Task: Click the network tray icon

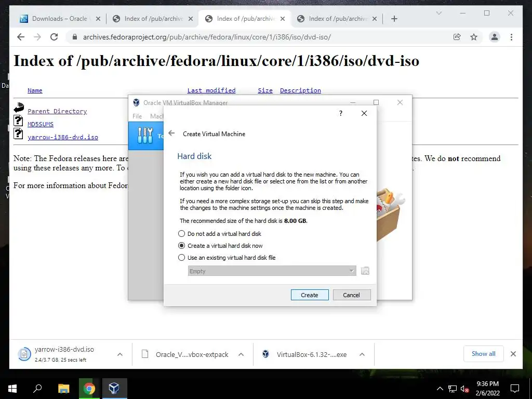Action: point(453,389)
